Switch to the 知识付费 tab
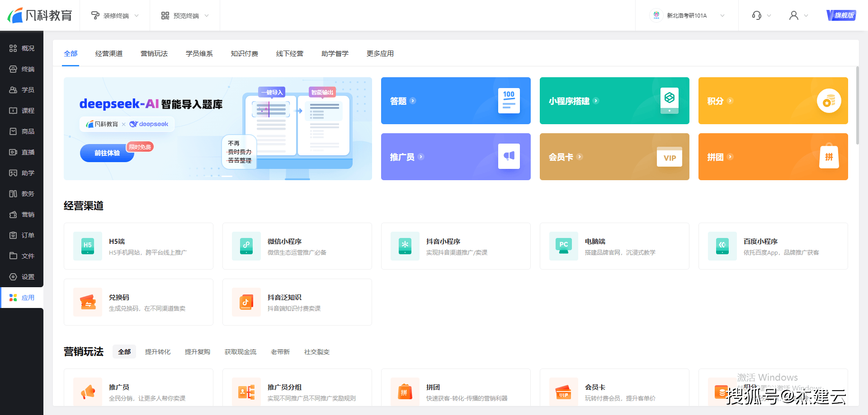 tap(245, 54)
